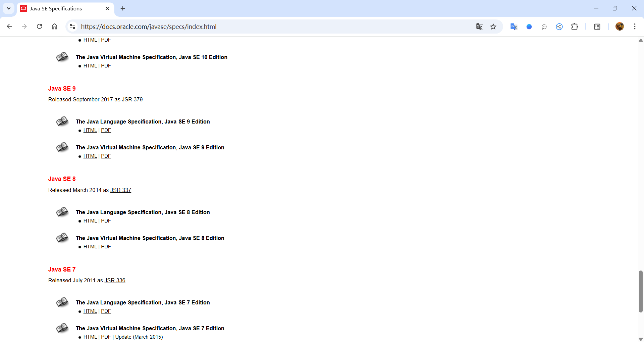This screenshot has width=644, height=342.
Task: Open the browser side panel
Action: click(x=597, y=27)
